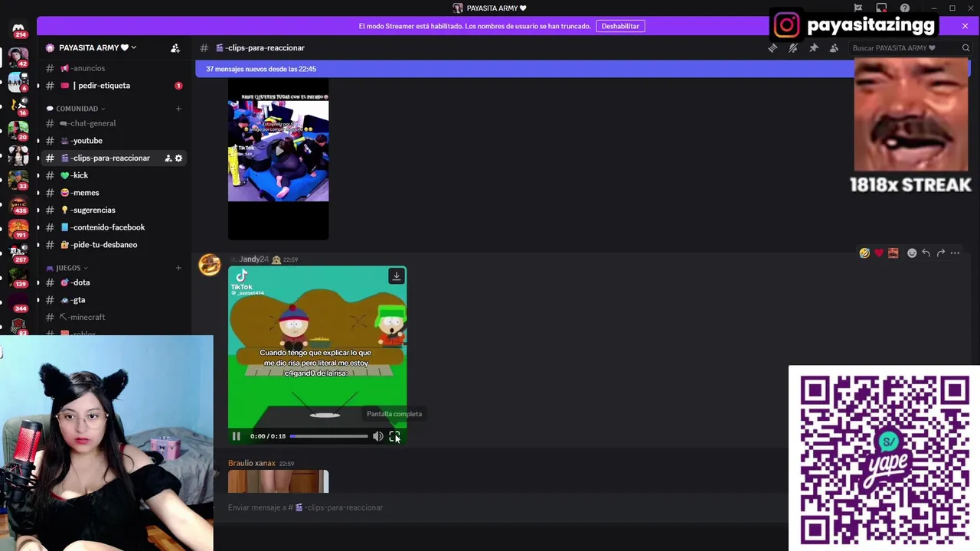Show pinned messages with the pin icon
The height and width of the screenshot is (551, 980).
814,47
